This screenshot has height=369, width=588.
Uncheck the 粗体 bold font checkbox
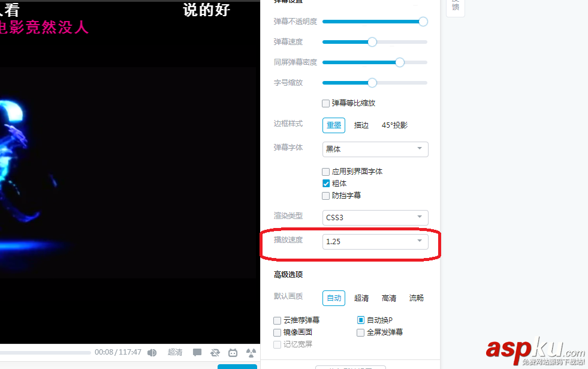coord(327,183)
